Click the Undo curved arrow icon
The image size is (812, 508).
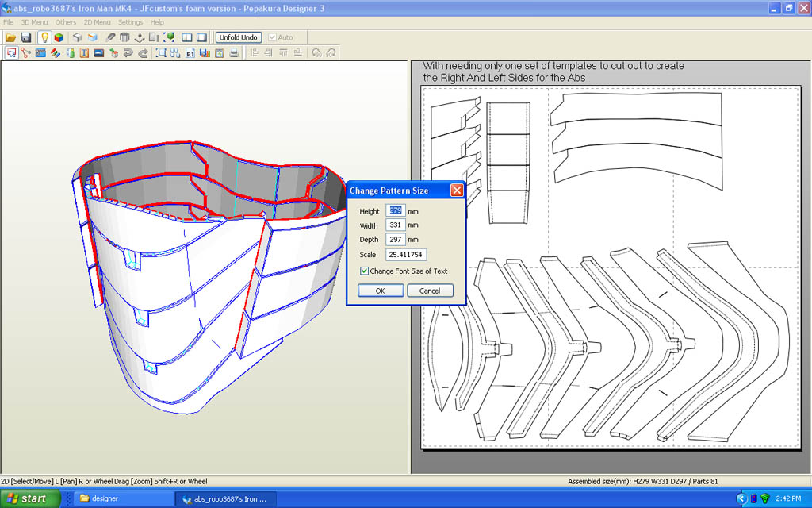(128, 53)
